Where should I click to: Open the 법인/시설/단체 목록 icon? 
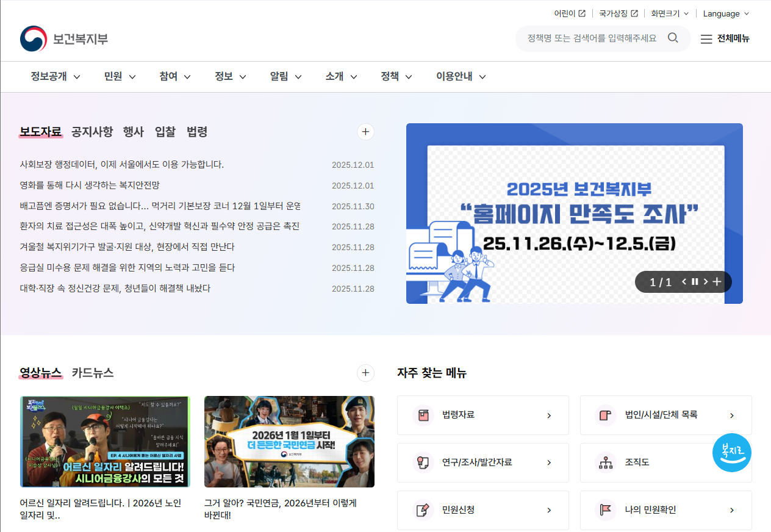(605, 415)
